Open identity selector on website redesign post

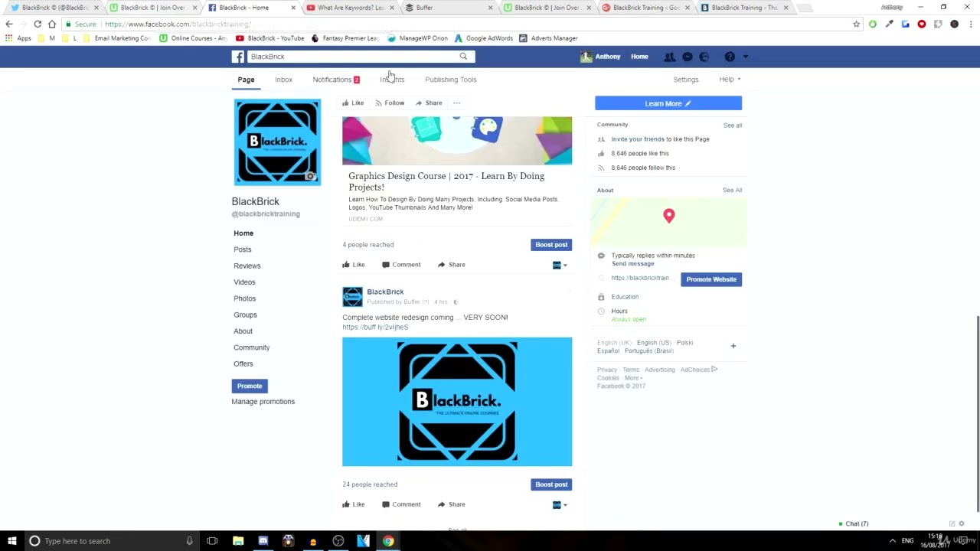point(560,504)
